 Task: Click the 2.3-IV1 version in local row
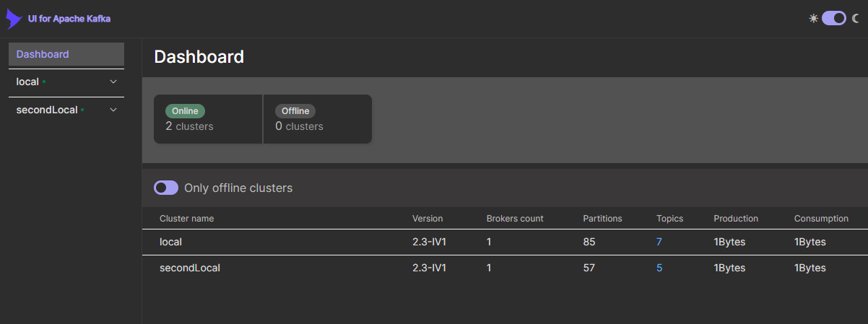pyautogui.click(x=430, y=242)
